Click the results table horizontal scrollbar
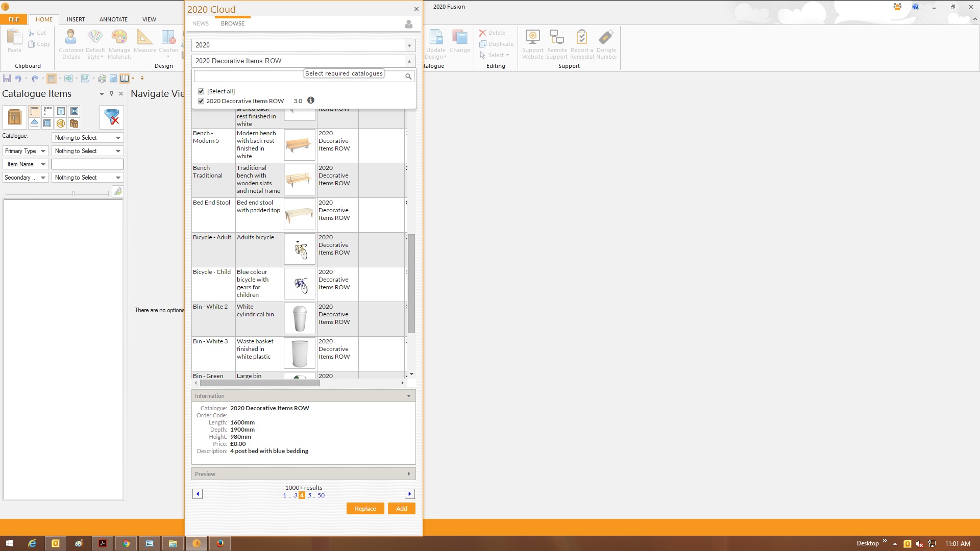The width and height of the screenshot is (980, 551). (260, 383)
